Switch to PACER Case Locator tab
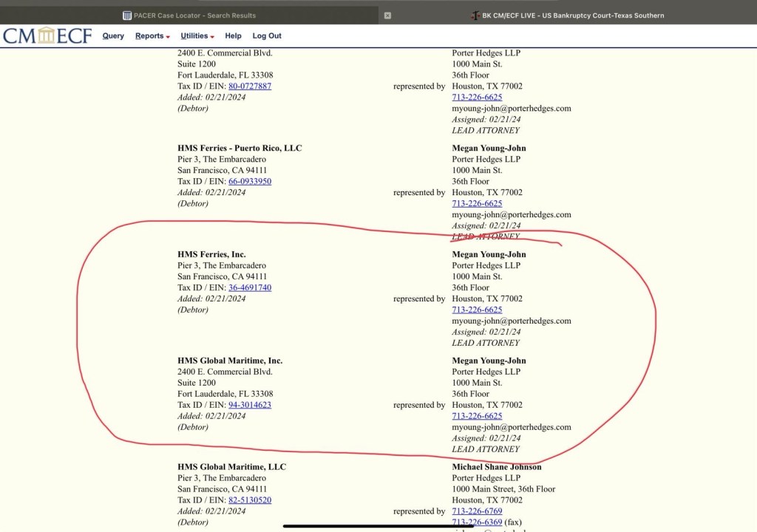The height and width of the screenshot is (532, 757). 189,16
